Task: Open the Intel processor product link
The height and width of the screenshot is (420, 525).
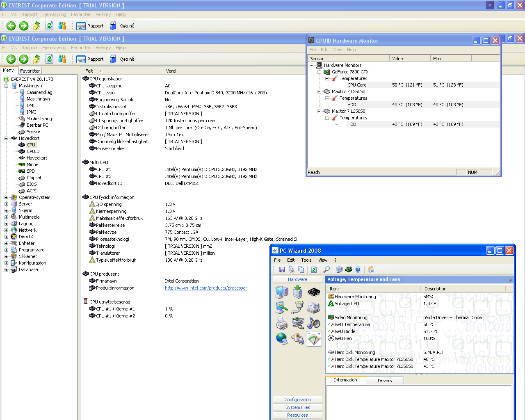Action: click(x=206, y=288)
